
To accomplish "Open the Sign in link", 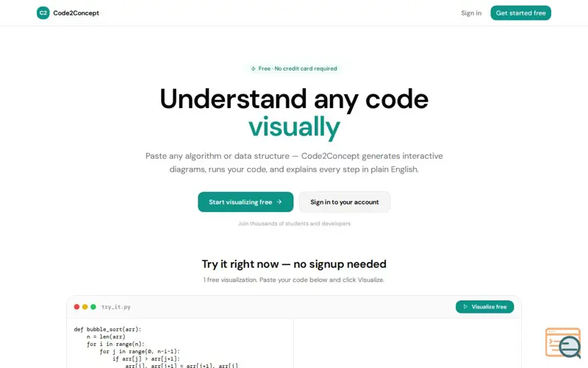I will tap(471, 13).
